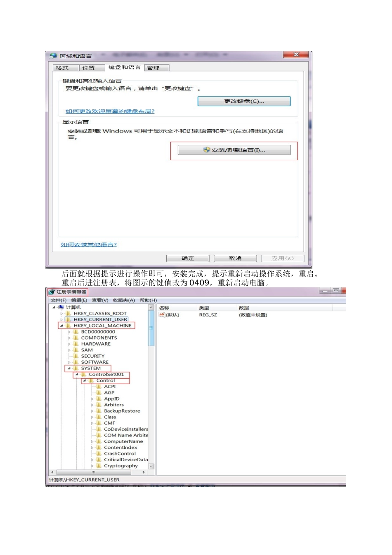Screen dimensions: 392x555
Task: Expand the HARDWARE key arrow
Action: click(69, 344)
